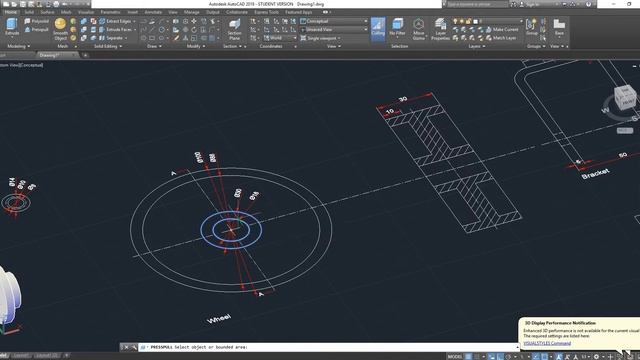This screenshot has height=360, width=640.
Task: Click the Match Layer button
Action: click(x=501, y=38)
